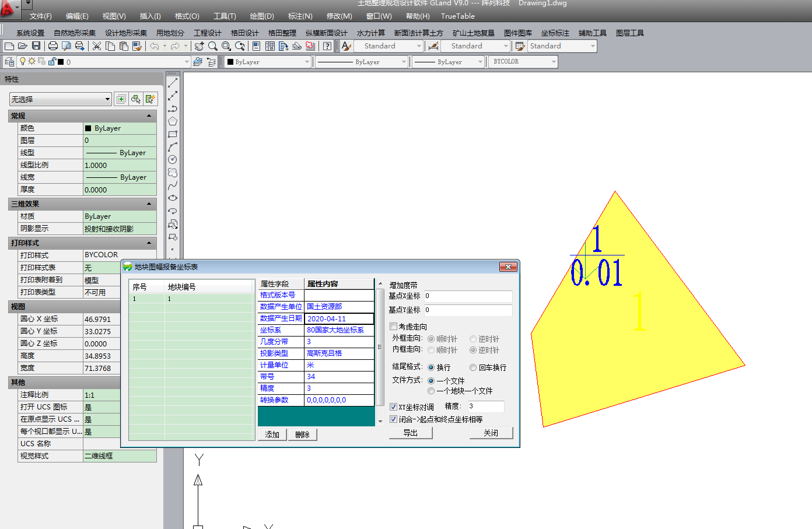Select the Circle draw tool
The width and height of the screenshot is (812, 529).
pyautogui.click(x=173, y=160)
